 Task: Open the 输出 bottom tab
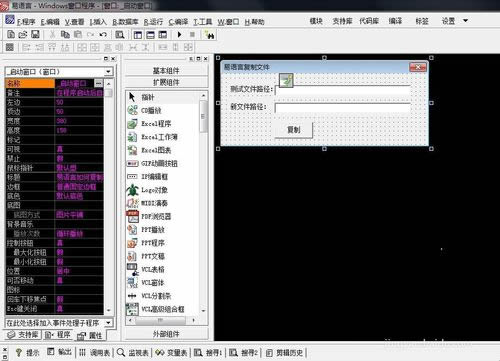[60, 352]
